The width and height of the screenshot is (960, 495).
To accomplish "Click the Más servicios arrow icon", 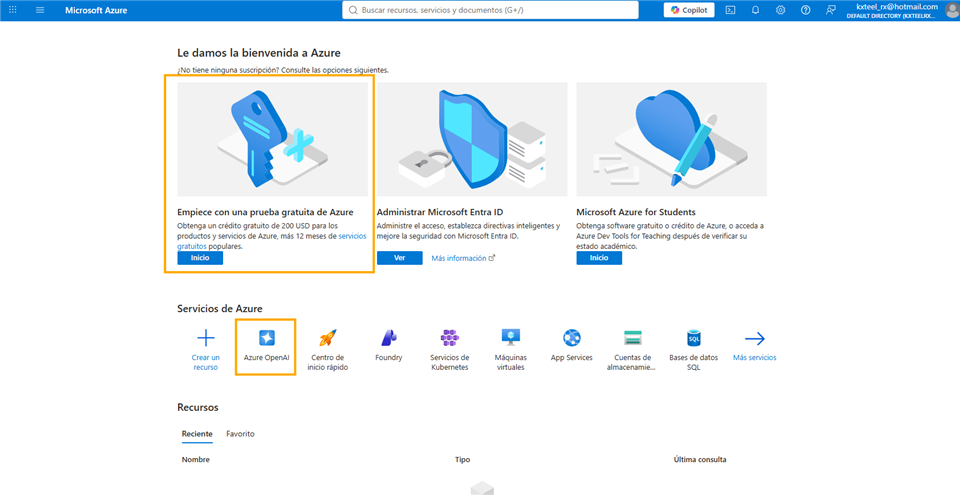I will click(x=755, y=338).
